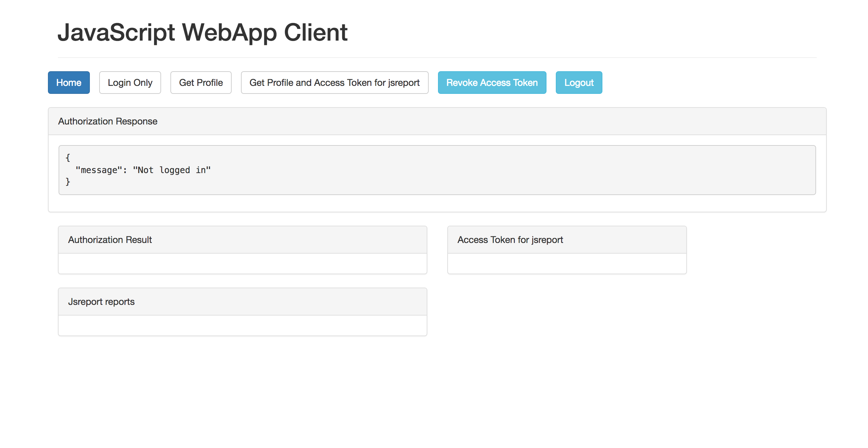Click the empty Access Token panel body
The image size is (868, 448).
tap(567, 264)
